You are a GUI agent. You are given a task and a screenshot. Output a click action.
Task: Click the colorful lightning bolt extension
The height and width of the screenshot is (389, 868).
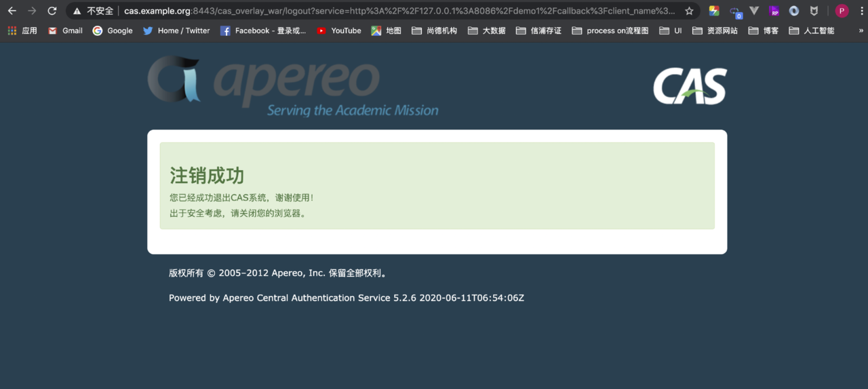(714, 11)
